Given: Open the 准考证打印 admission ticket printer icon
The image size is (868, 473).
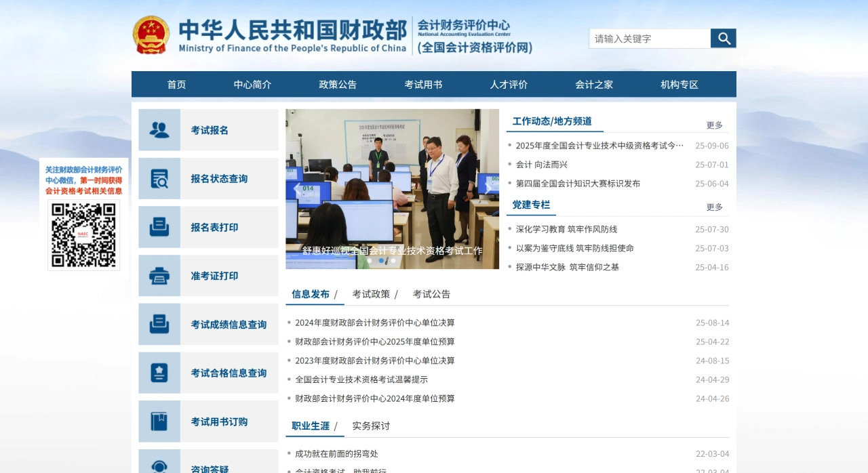Looking at the screenshot, I should coord(159,276).
